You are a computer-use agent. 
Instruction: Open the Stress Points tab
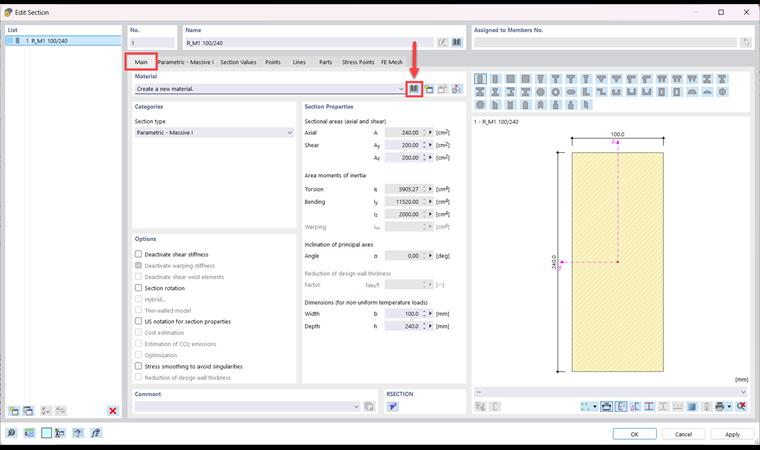coord(358,62)
